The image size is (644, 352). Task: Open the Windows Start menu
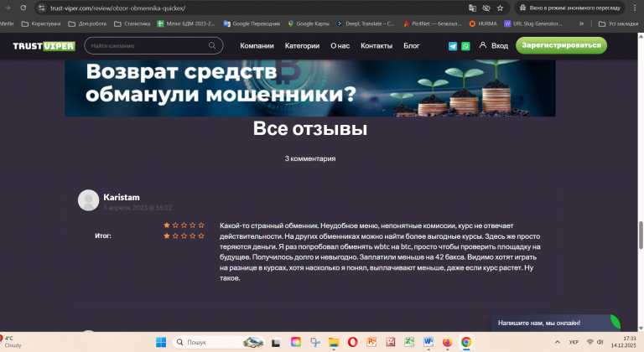tap(161, 342)
